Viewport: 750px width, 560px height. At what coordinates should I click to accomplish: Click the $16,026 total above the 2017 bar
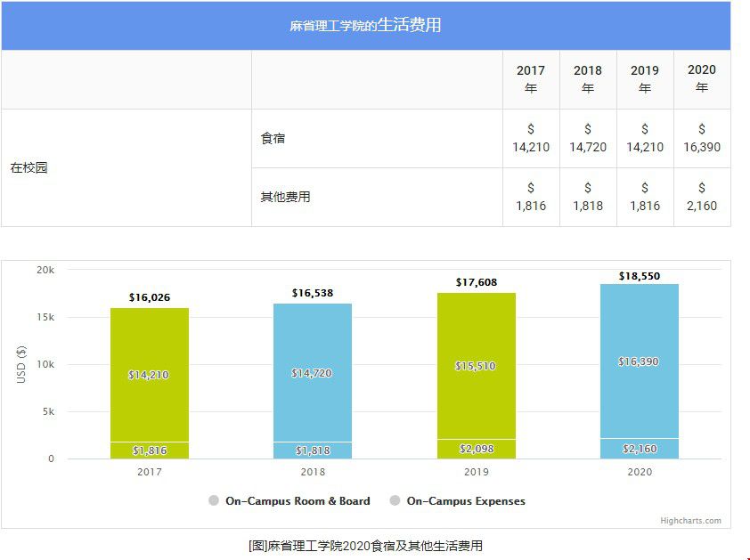150,297
